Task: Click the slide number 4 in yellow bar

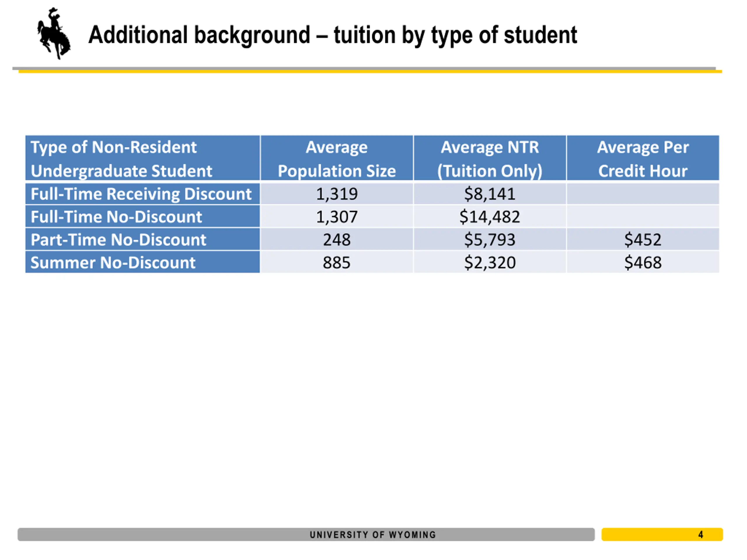Action: click(x=700, y=535)
